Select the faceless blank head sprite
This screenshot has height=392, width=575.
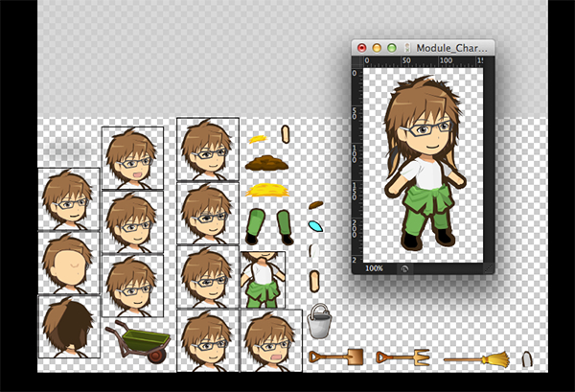pos(68,263)
